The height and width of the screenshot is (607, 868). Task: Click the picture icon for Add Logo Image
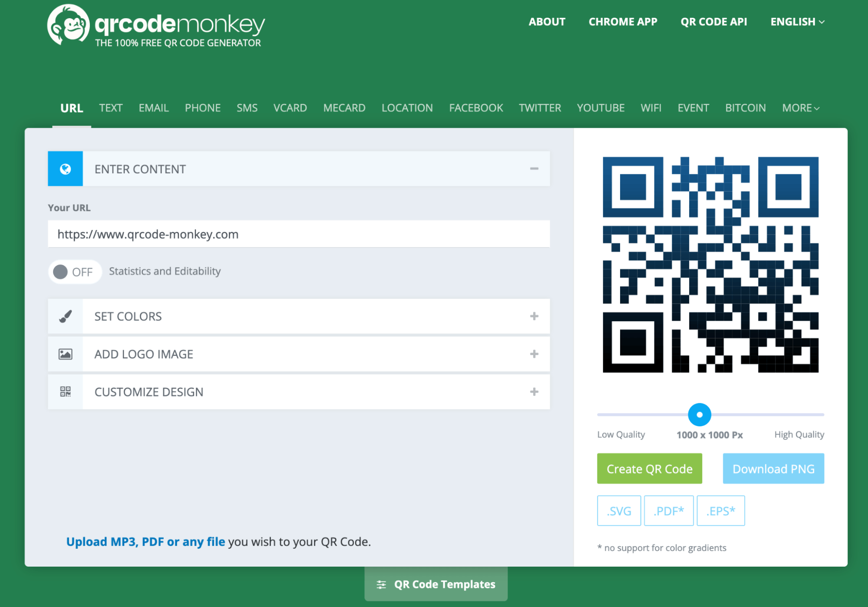point(65,354)
